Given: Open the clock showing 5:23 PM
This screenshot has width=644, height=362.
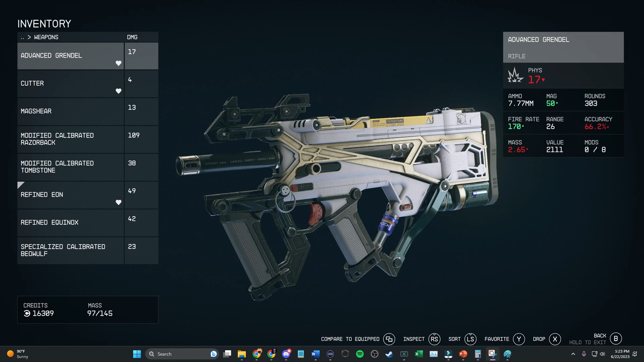Looking at the screenshot, I should point(620,354).
